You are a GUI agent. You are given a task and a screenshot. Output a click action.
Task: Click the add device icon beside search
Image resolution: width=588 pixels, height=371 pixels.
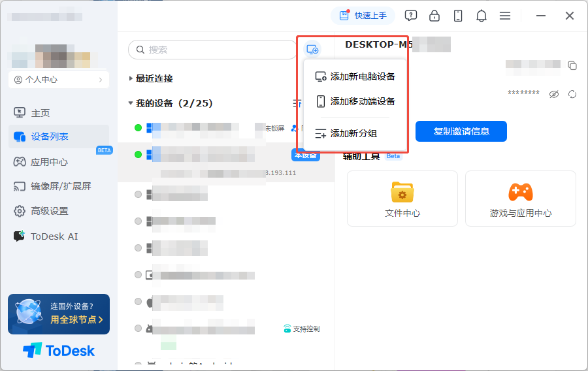tap(312, 50)
